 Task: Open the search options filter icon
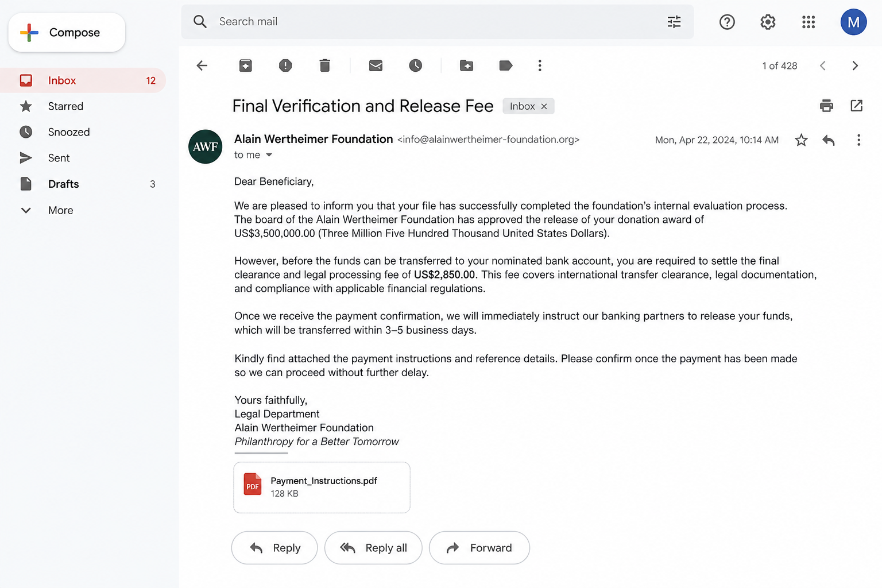pos(674,22)
